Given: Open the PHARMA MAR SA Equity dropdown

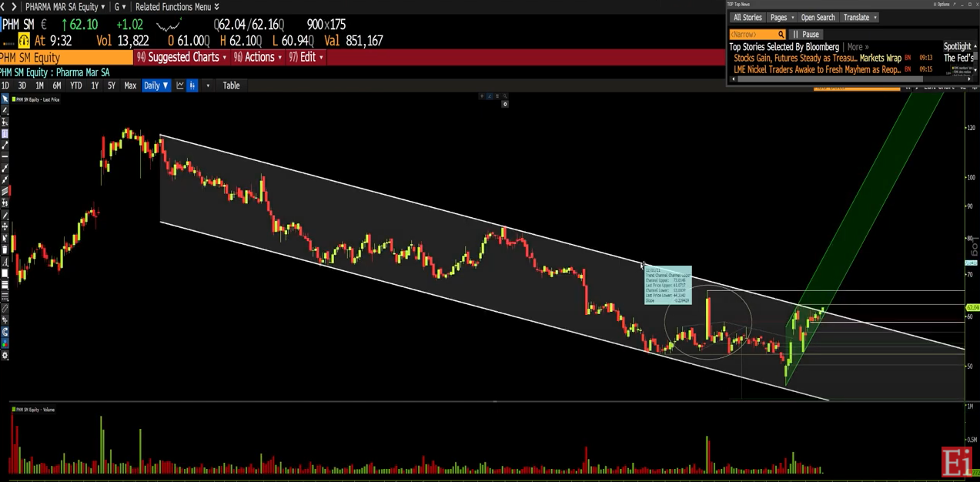Looking at the screenshot, I should tap(65, 7).
